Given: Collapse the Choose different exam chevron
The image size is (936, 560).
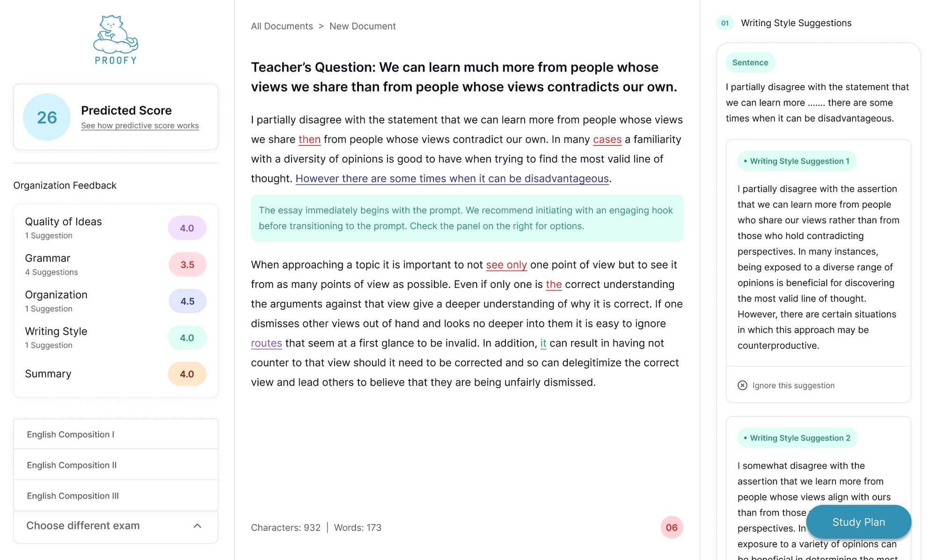Looking at the screenshot, I should tap(197, 526).
